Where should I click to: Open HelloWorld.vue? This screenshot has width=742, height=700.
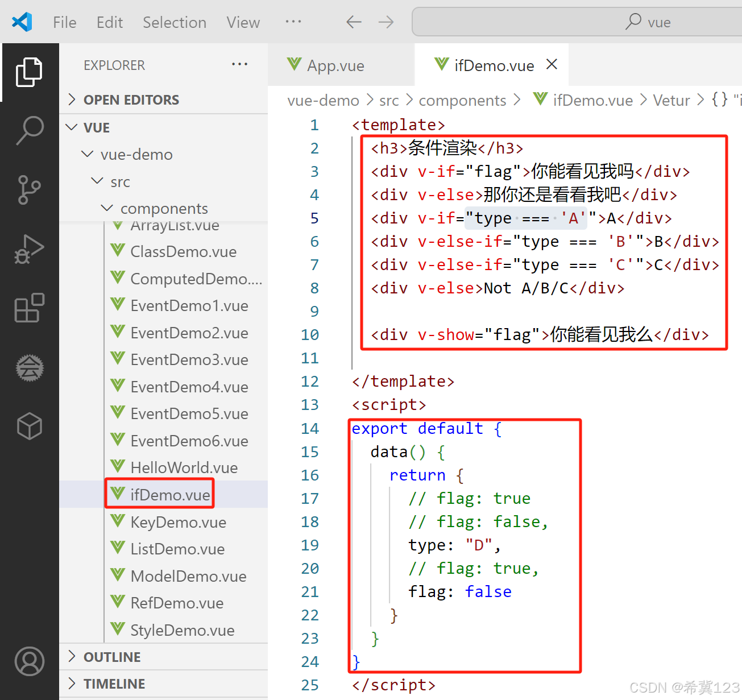point(183,467)
